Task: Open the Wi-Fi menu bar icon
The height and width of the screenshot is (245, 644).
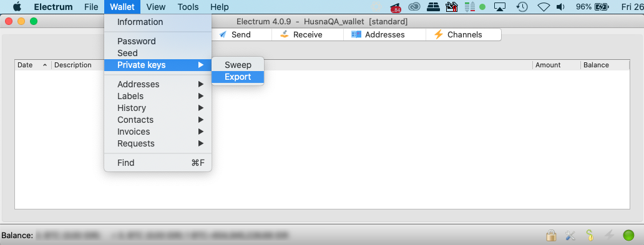Action: [544, 7]
